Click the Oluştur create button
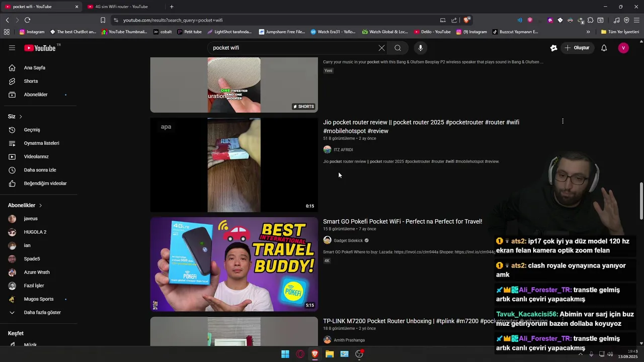This screenshot has width=644, height=362. 577,48
